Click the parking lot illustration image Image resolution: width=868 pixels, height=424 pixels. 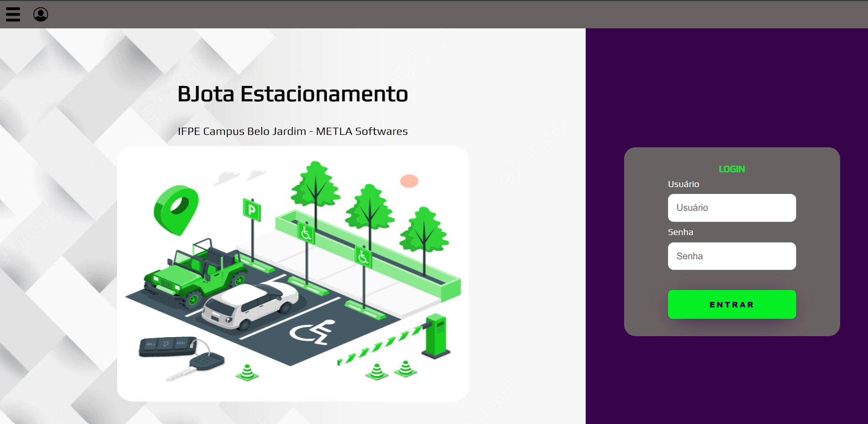tap(293, 274)
